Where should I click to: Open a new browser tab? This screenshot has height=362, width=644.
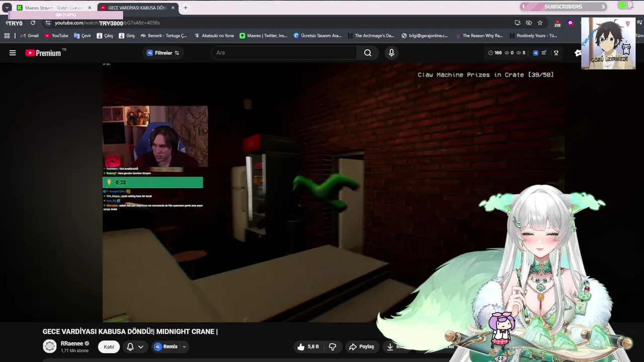coord(185,8)
